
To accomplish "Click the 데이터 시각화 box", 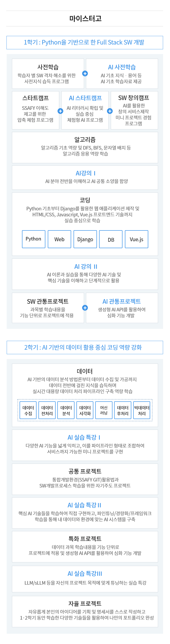I will (85, 410).
